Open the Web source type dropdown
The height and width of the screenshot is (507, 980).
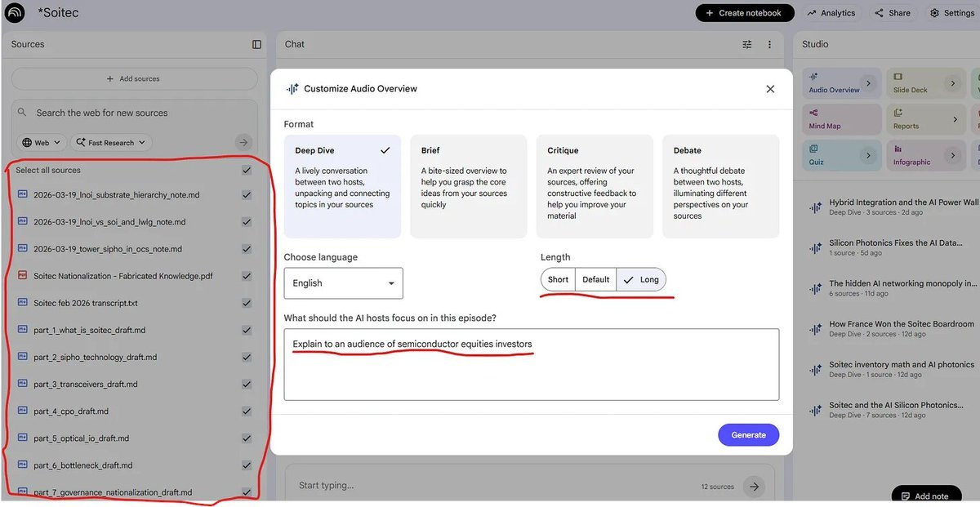41,142
